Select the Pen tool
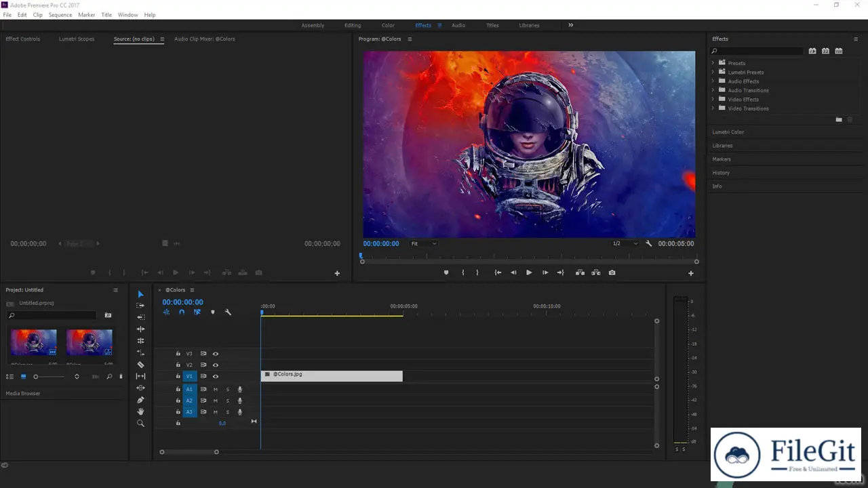The image size is (868, 488). (x=140, y=400)
